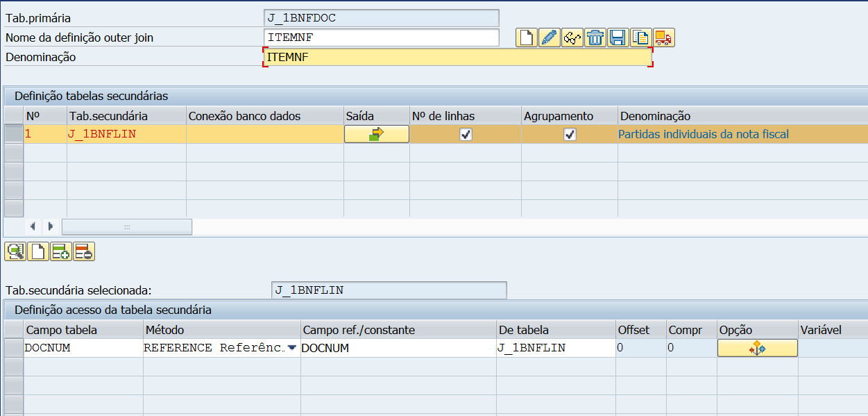868x416 pixels.
Task: Uncheck the Agrupamento checkbox
Action: click(x=570, y=133)
